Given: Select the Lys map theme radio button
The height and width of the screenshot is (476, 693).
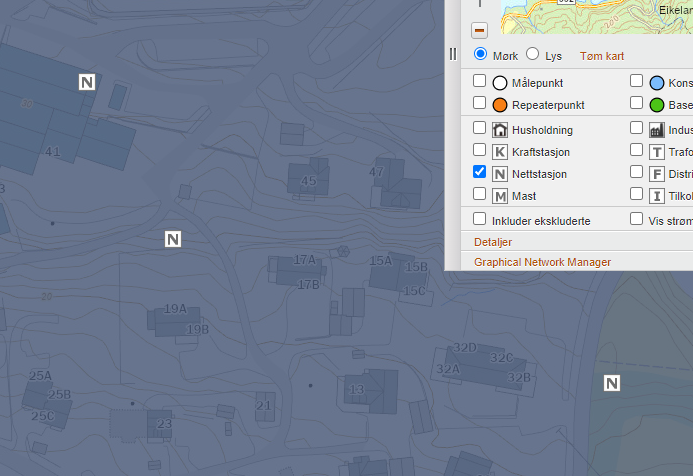Looking at the screenshot, I should click(532, 54).
